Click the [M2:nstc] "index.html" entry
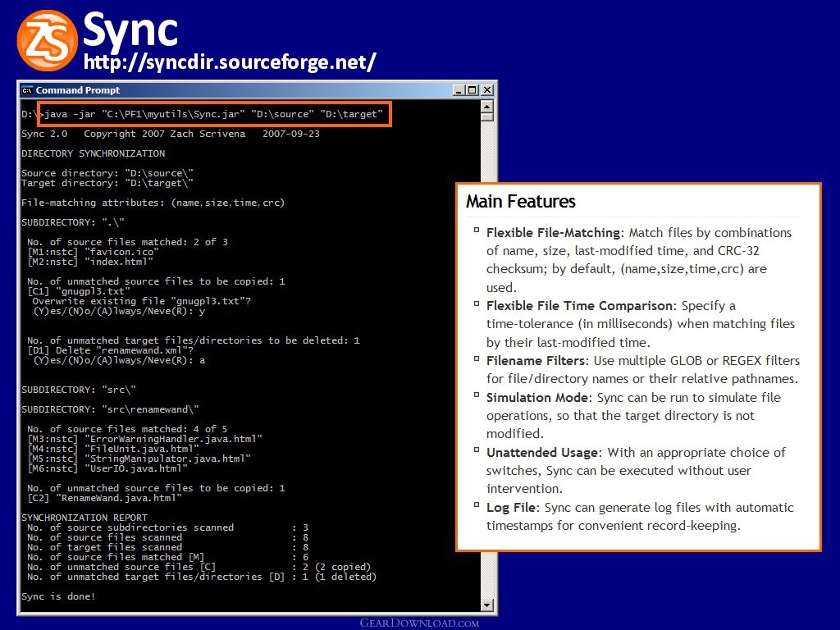Image resolution: width=840 pixels, height=630 pixels. [x=90, y=262]
